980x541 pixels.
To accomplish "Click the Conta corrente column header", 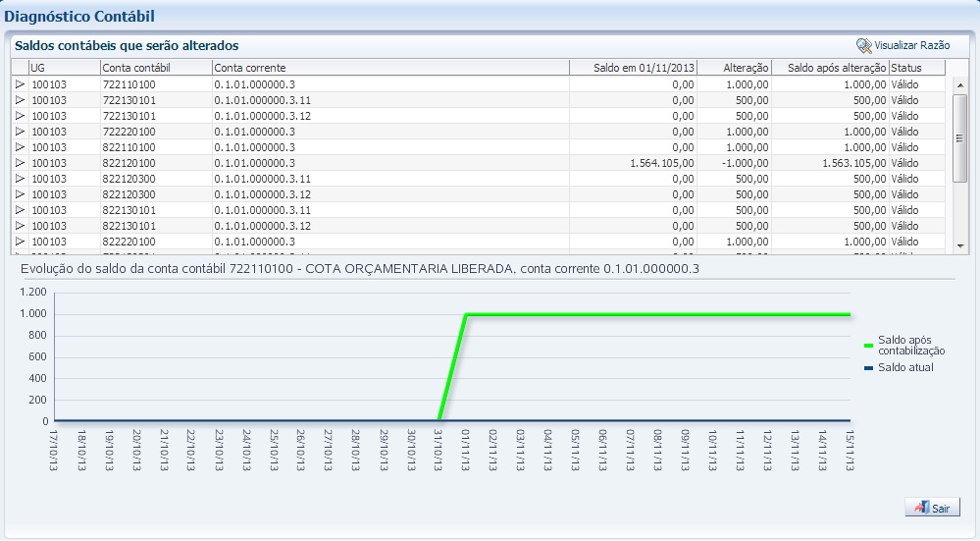I will [390, 68].
